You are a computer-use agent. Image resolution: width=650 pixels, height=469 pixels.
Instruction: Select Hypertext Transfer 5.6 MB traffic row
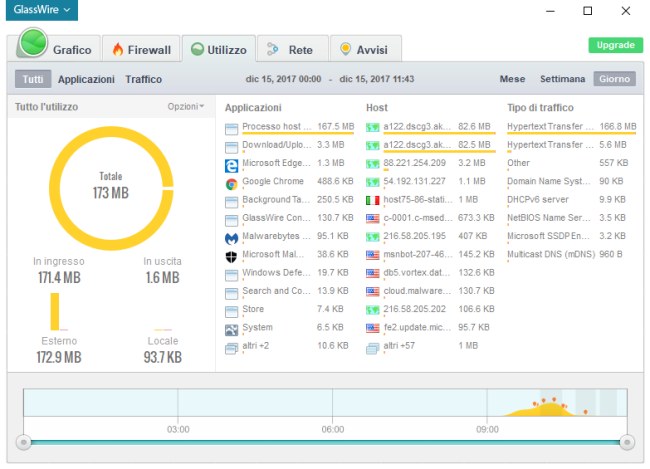click(x=571, y=145)
